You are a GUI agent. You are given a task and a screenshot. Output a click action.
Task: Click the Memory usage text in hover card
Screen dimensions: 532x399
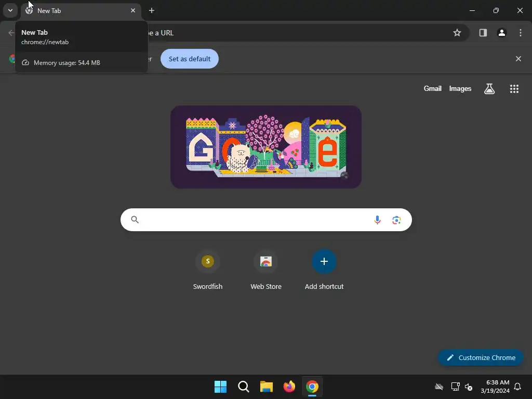pyautogui.click(x=67, y=63)
